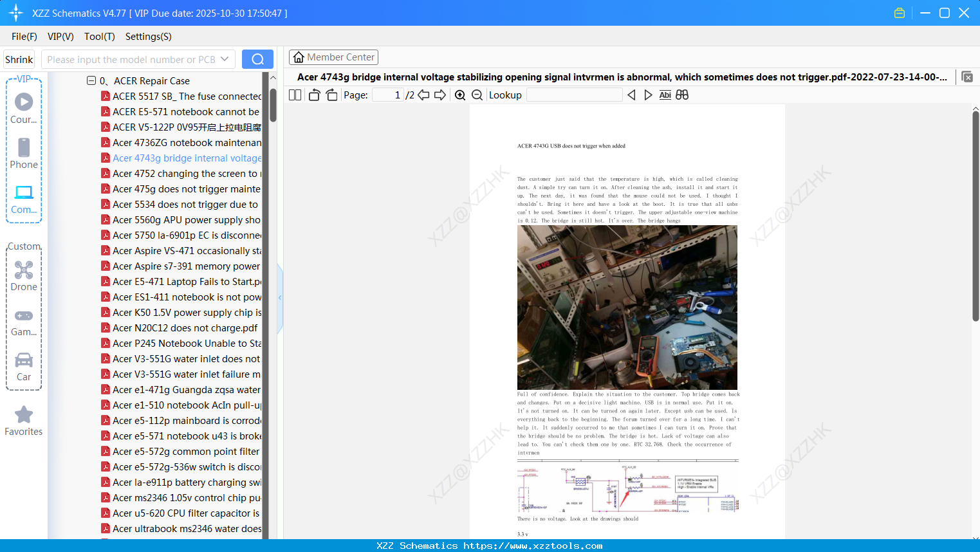Open Acer la-e911p battery charging case
Image resolution: width=980 pixels, height=552 pixels.
(181, 483)
